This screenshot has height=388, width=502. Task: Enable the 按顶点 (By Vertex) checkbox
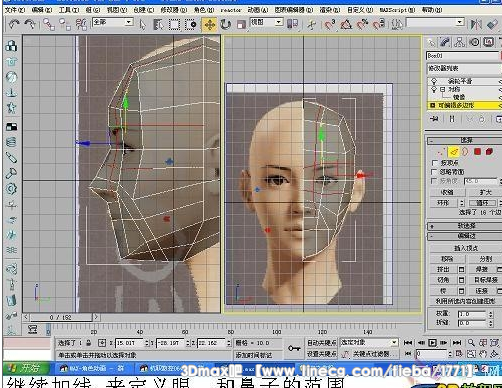(x=435, y=163)
